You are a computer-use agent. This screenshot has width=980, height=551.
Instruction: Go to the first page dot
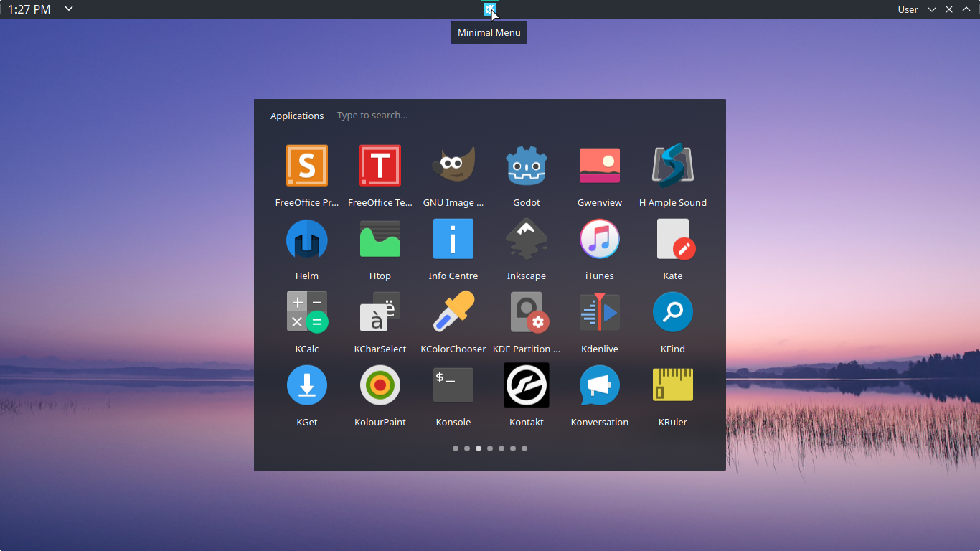click(456, 448)
